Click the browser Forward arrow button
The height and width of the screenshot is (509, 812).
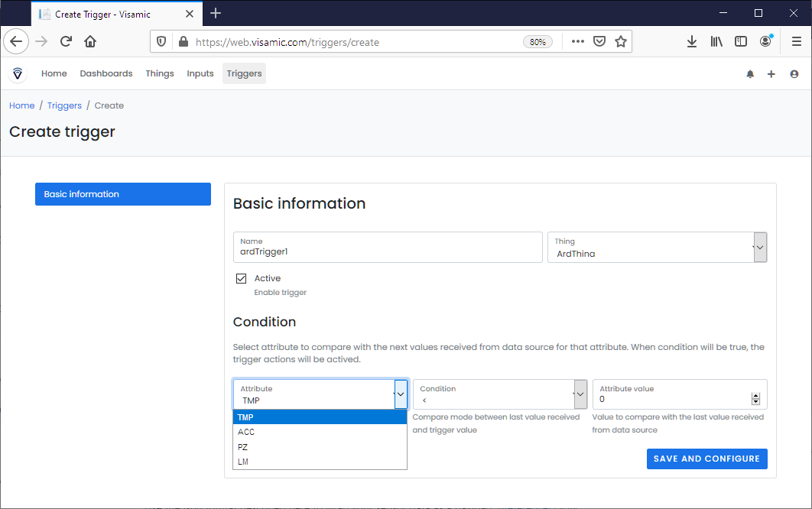(x=41, y=41)
